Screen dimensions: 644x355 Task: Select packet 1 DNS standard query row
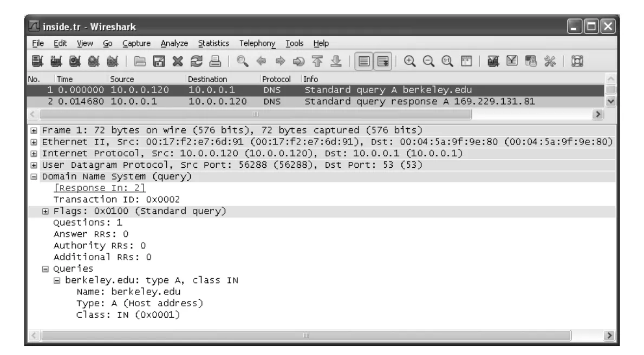coord(315,90)
